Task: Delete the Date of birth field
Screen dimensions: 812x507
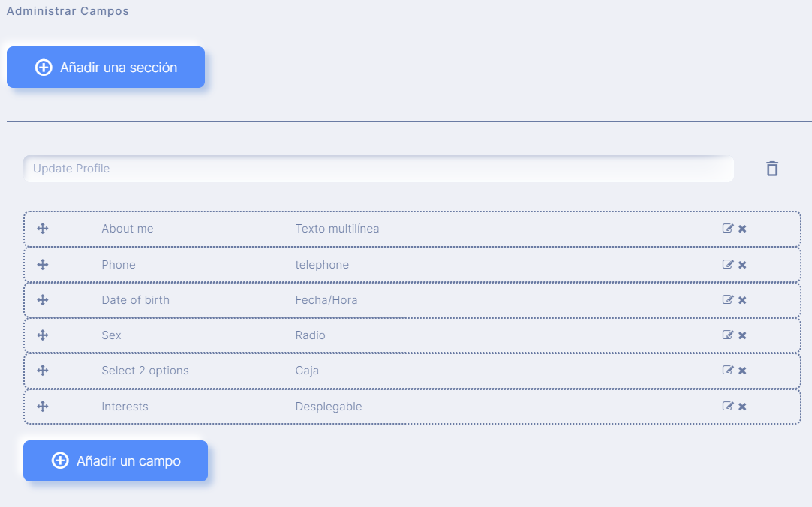Action: pyautogui.click(x=742, y=300)
